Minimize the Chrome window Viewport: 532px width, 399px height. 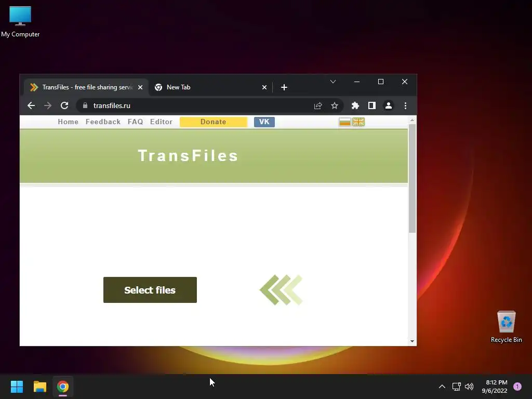tap(357, 82)
